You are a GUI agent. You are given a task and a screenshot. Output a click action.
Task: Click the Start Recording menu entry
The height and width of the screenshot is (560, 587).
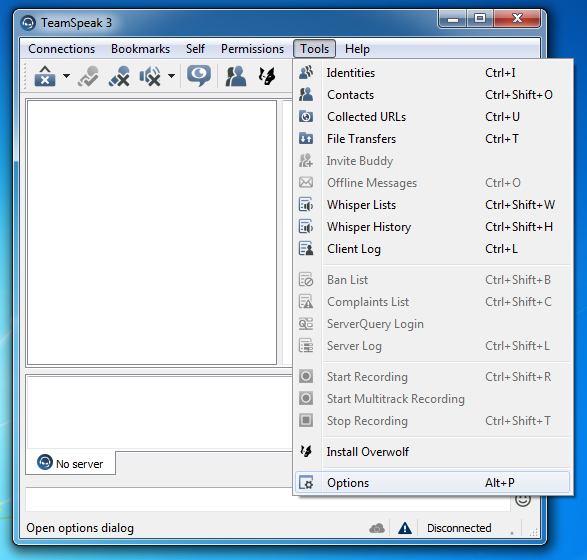432,377
